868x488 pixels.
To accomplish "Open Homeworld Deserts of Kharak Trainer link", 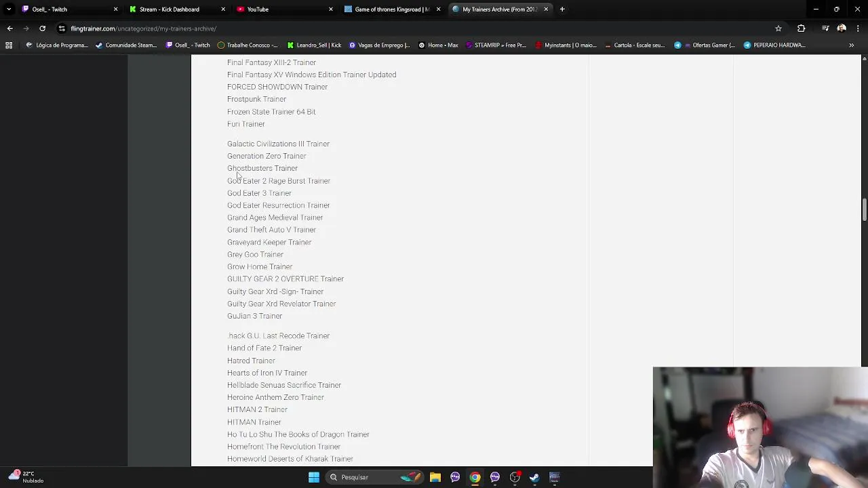I will click(x=290, y=459).
